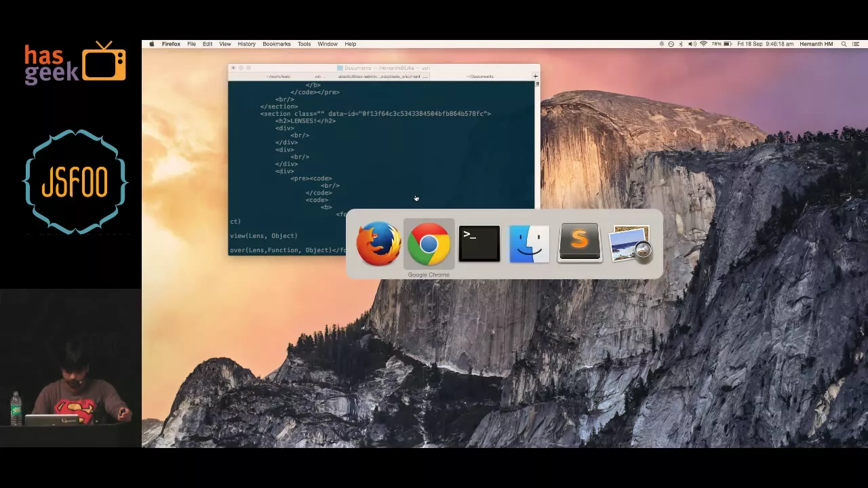Open the volume control in menu bar
This screenshot has width=868, height=488.
tap(692, 44)
